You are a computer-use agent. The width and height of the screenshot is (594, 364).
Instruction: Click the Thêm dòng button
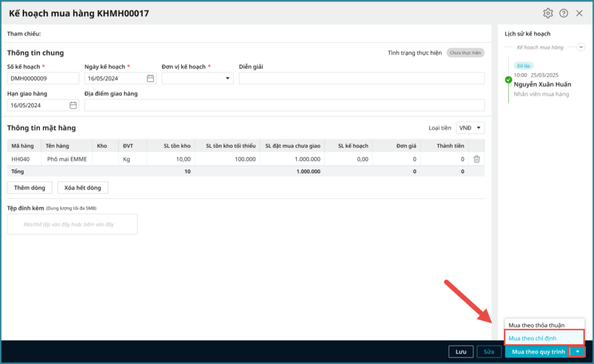pyautogui.click(x=30, y=188)
